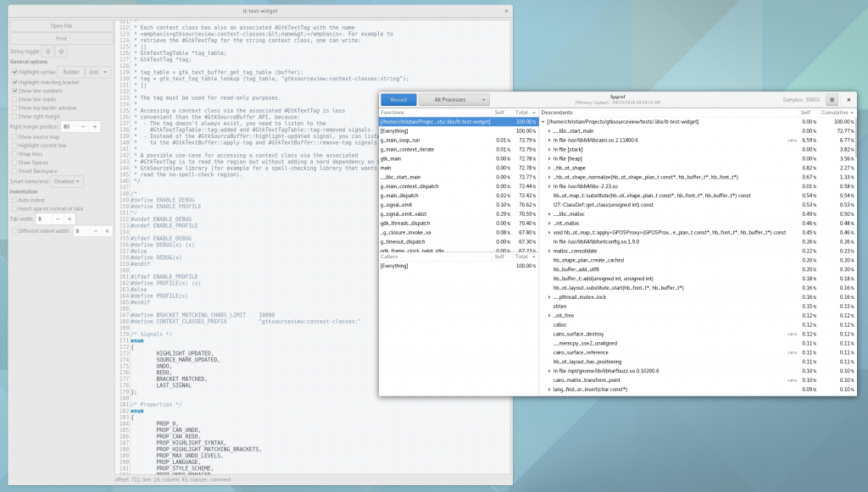Click the Open File button
The height and width of the screenshot is (492, 868).
pyautogui.click(x=61, y=26)
